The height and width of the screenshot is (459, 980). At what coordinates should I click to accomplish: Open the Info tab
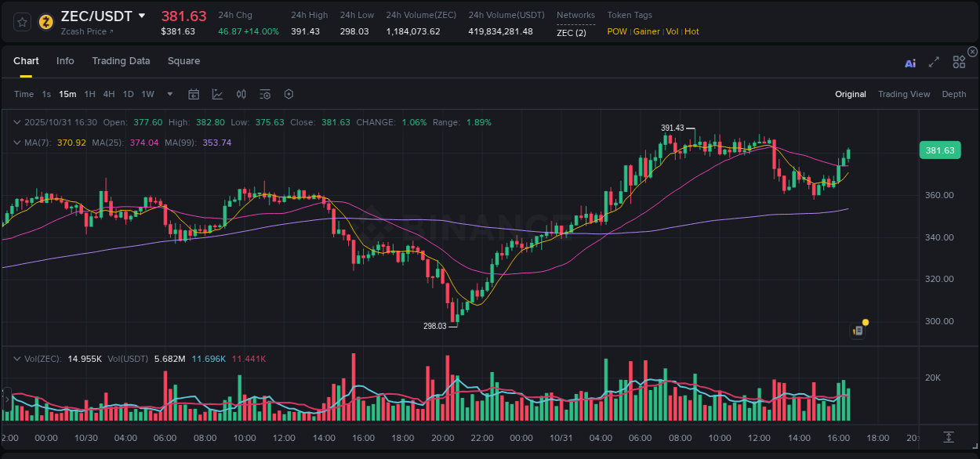click(65, 61)
